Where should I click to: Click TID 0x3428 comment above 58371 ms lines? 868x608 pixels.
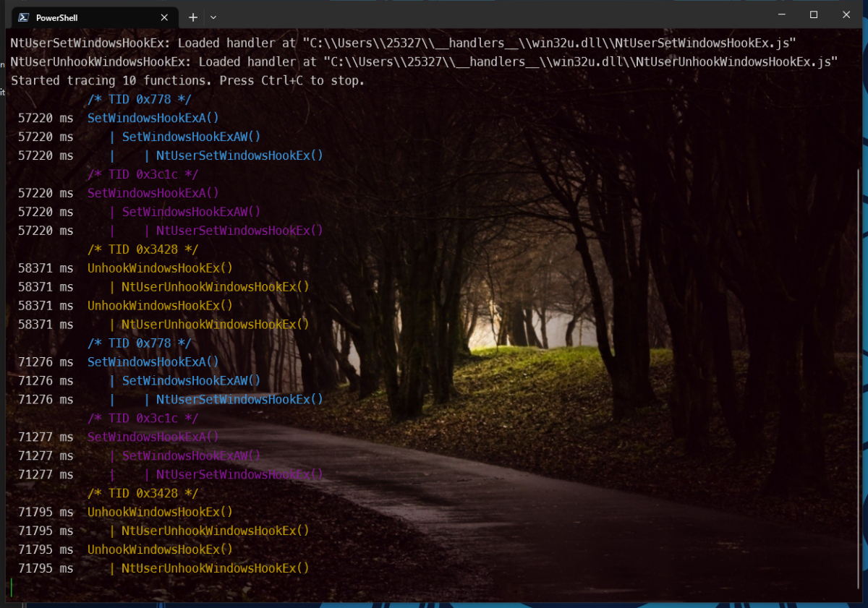coord(143,249)
